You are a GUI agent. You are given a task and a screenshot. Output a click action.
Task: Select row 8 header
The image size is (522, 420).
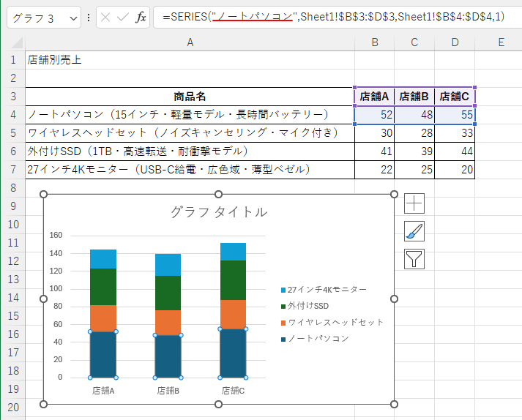(13, 188)
